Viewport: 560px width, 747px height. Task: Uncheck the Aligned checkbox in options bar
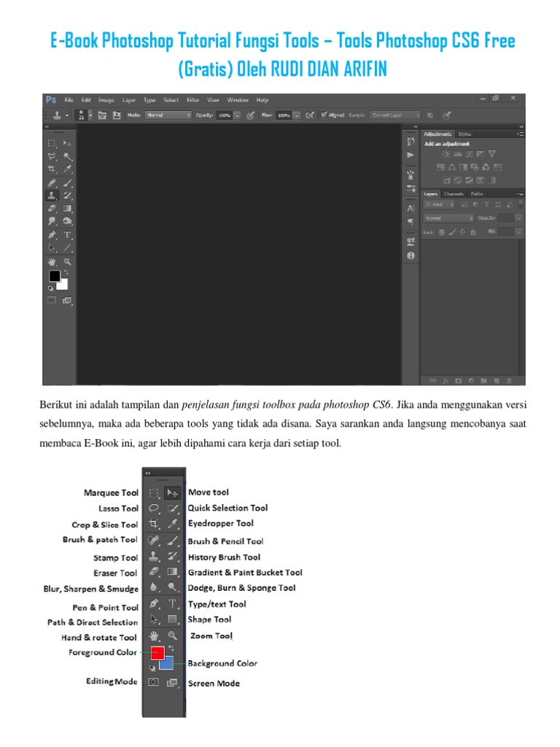click(x=324, y=115)
